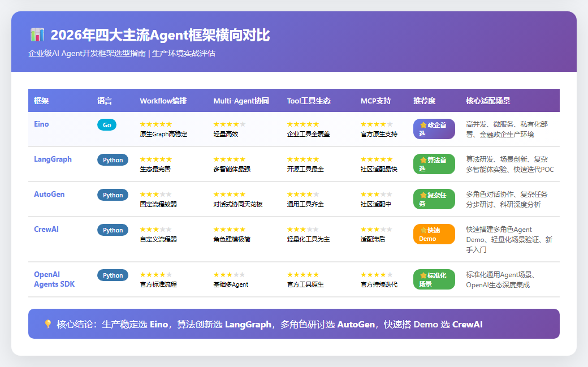Click the star rating above 角色建模极简

(x=230, y=229)
